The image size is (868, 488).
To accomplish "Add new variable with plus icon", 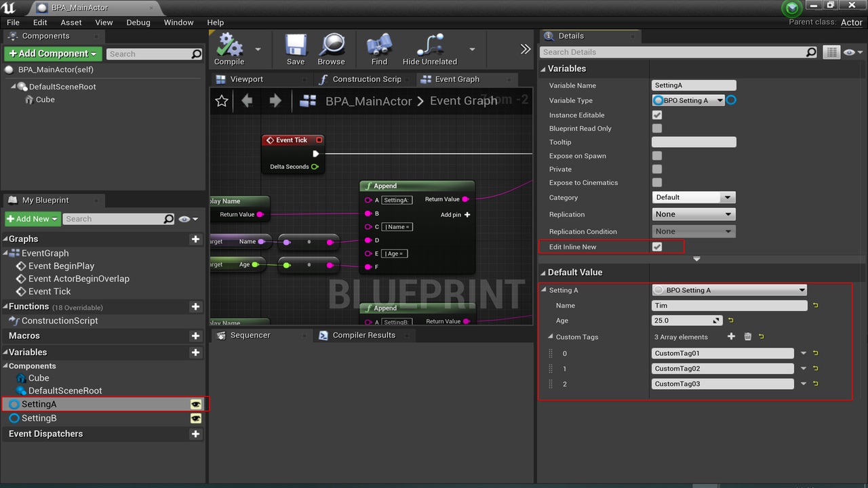I will click(195, 352).
